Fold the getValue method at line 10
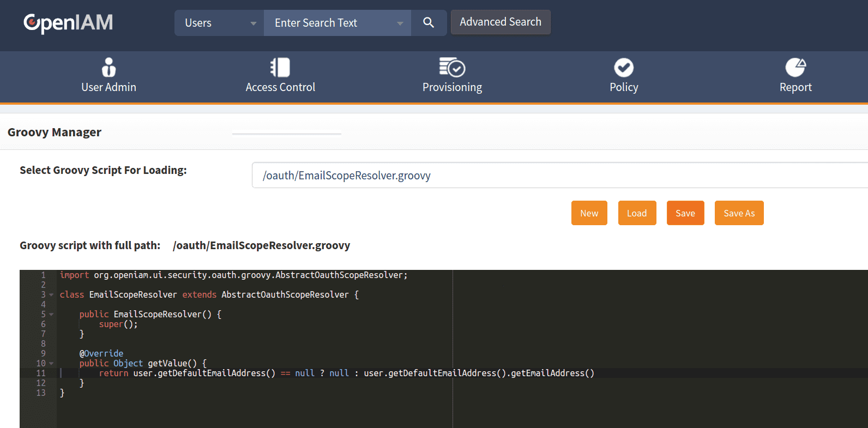The height and width of the screenshot is (428, 868). click(x=51, y=364)
